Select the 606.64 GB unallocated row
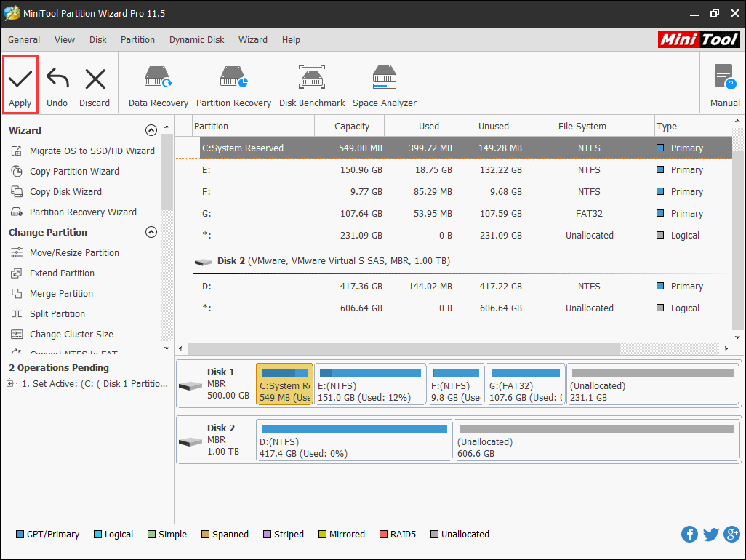The width and height of the screenshot is (746, 560). pos(454,308)
